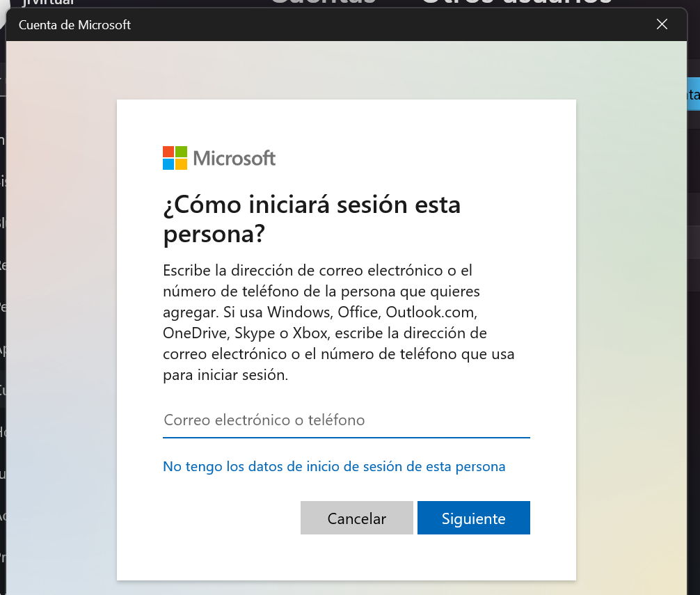700x595 pixels.
Task: Focus the Correo electrónico o teléfono field
Action: [346, 420]
